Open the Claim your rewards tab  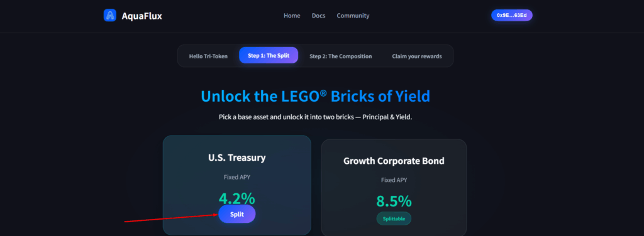(x=417, y=56)
